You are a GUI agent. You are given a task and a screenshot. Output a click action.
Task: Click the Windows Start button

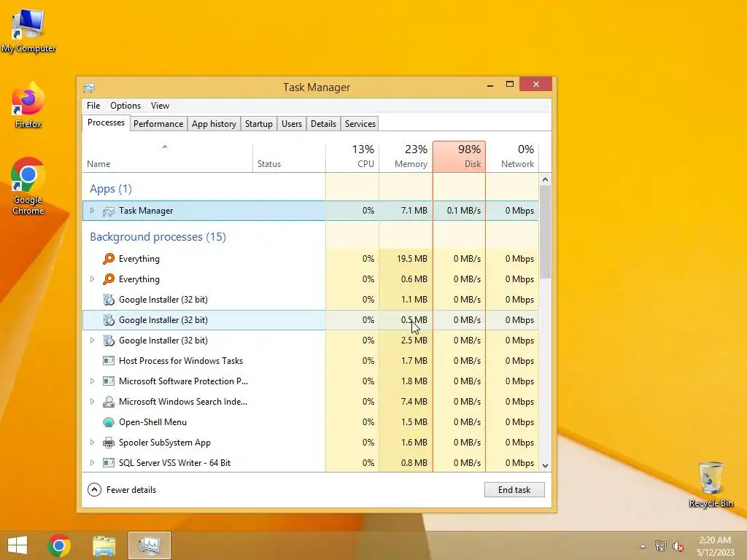point(18,545)
